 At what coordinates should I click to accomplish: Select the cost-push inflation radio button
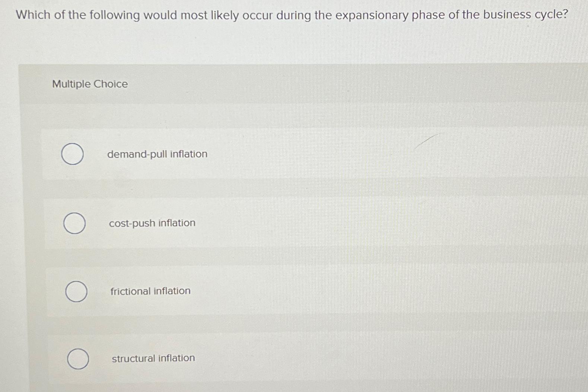pos(75,223)
